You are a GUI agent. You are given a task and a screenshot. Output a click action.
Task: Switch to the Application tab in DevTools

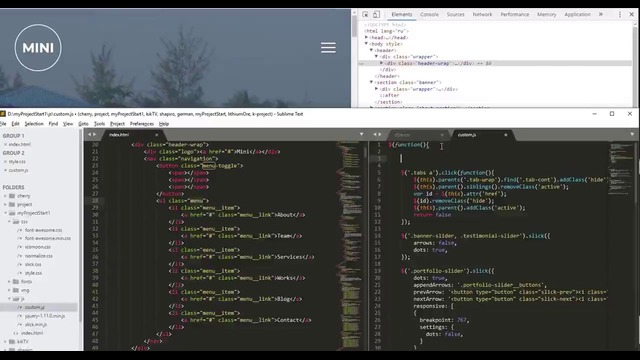577,14
